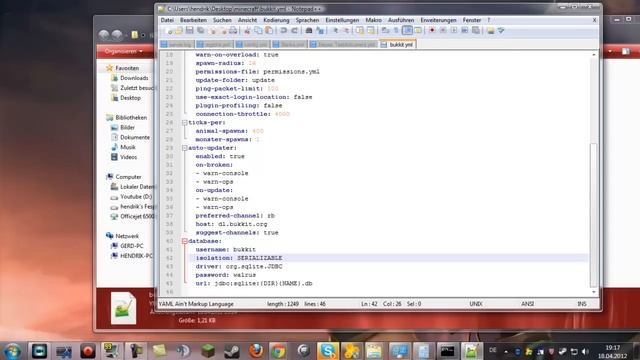Click the Save recorded macro icon
This screenshot has width=640, height=360.
coord(476,31)
